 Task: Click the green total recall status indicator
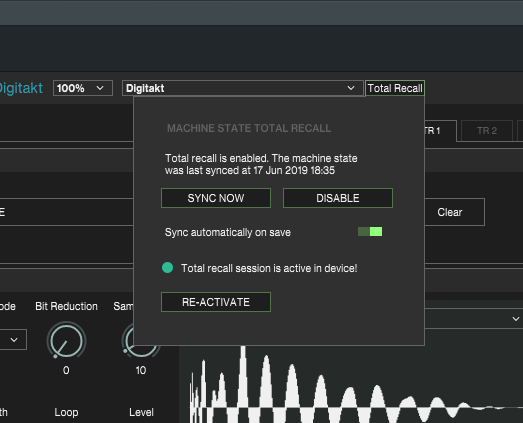pyautogui.click(x=167, y=268)
